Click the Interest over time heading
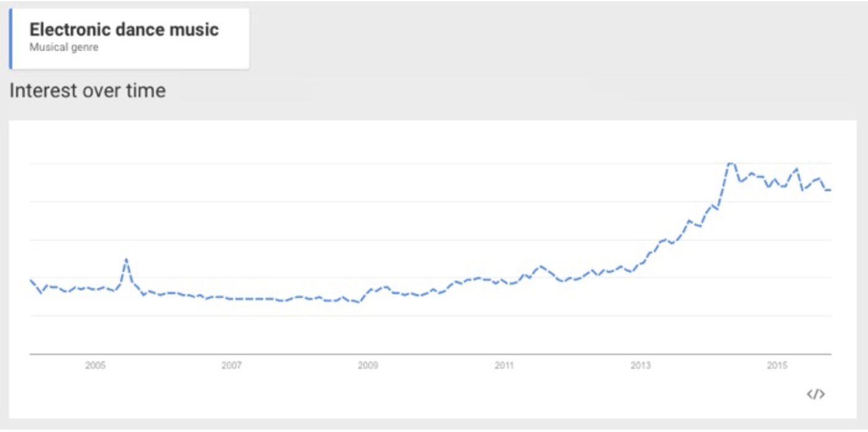 pos(88,91)
